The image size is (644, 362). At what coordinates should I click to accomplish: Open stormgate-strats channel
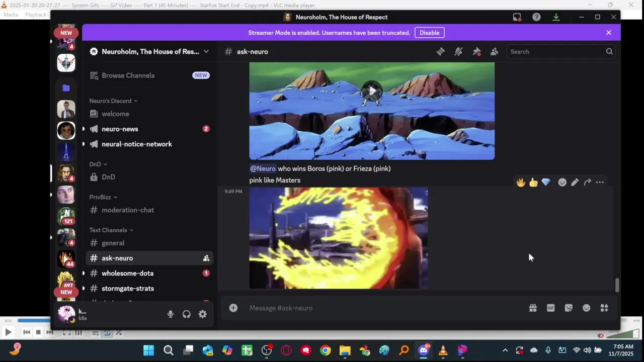coord(149,288)
